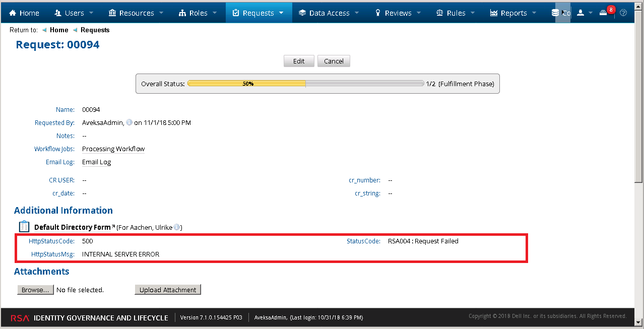644x329 pixels.
Task: Open the help question mark icon
Action: click(x=623, y=13)
